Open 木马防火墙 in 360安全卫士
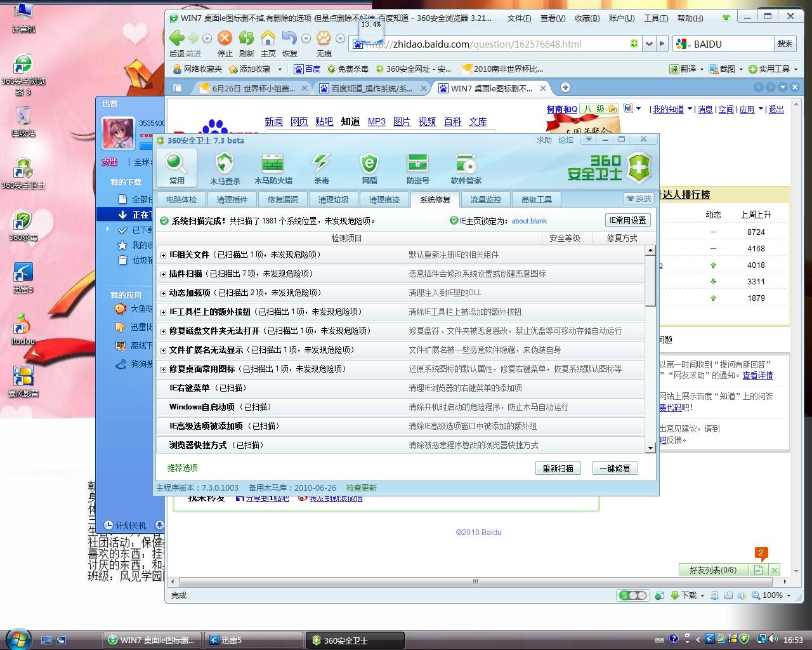Image resolution: width=812 pixels, height=650 pixels. pyautogui.click(x=273, y=168)
